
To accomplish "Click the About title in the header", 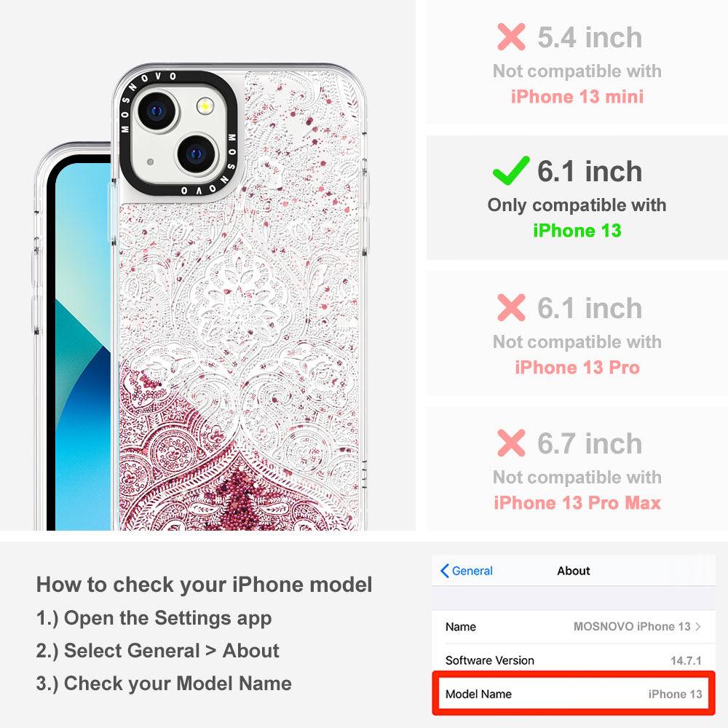I will coord(574,571).
